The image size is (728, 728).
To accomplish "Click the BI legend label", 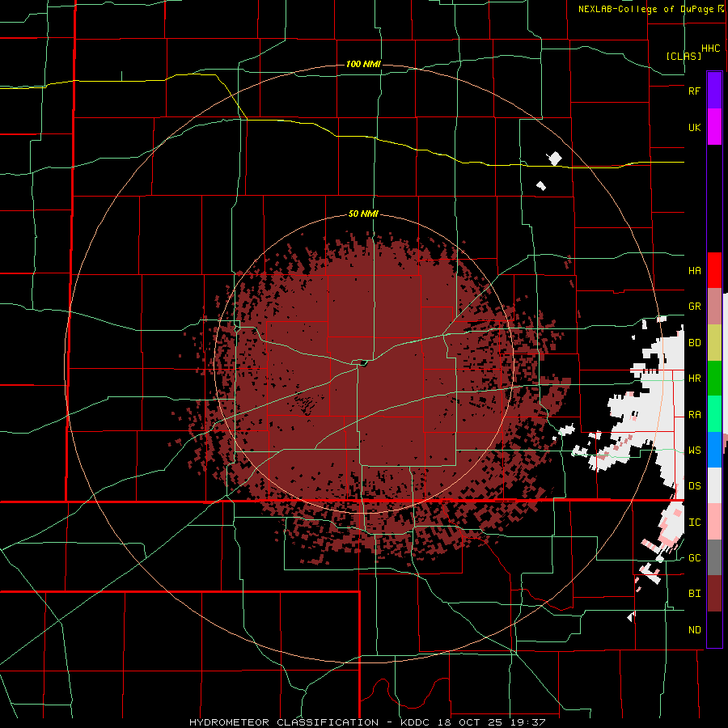I will click(x=694, y=594).
